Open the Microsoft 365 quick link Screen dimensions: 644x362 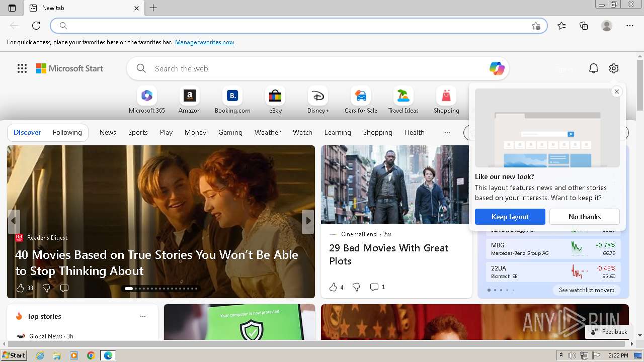(x=147, y=100)
